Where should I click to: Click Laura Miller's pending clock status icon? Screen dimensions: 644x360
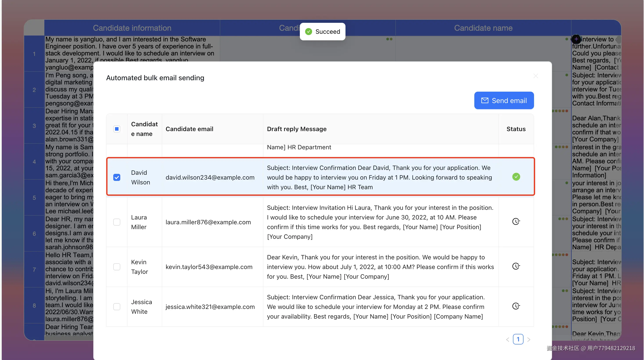tap(516, 221)
